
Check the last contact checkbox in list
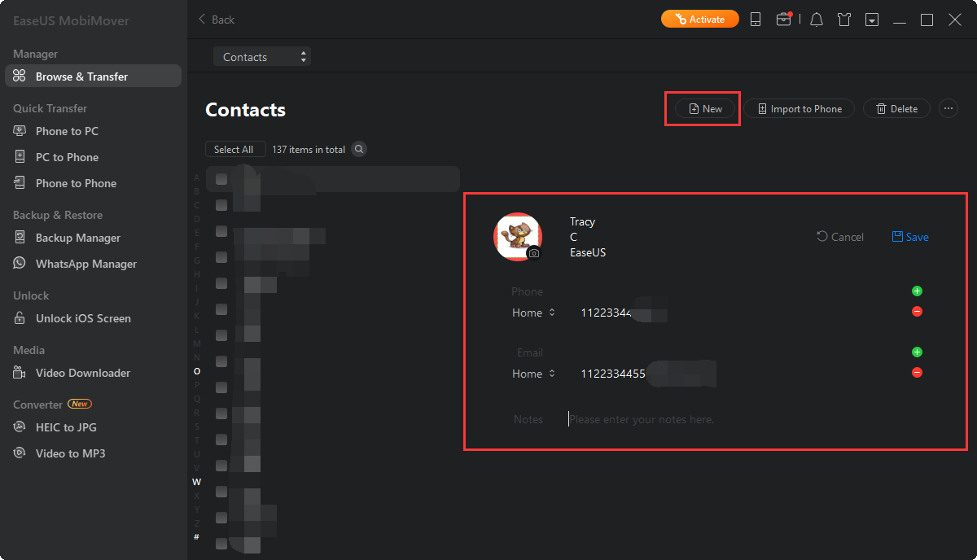tap(221, 544)
